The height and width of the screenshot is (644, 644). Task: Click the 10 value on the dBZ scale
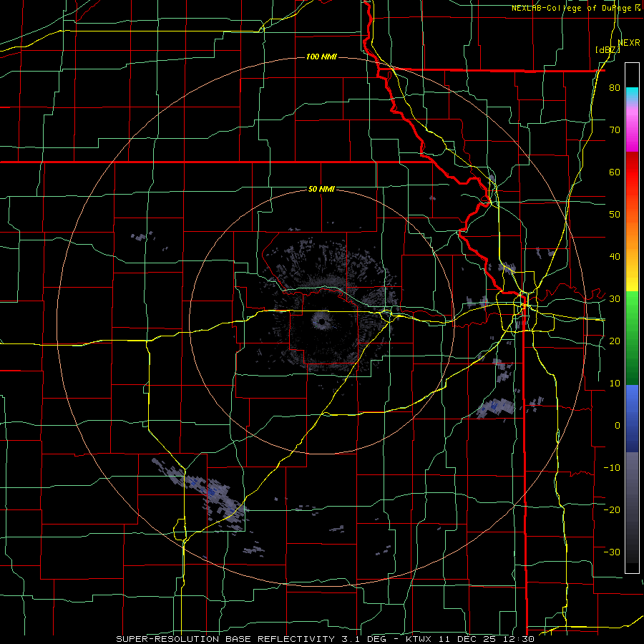click(x=615, y=384)
